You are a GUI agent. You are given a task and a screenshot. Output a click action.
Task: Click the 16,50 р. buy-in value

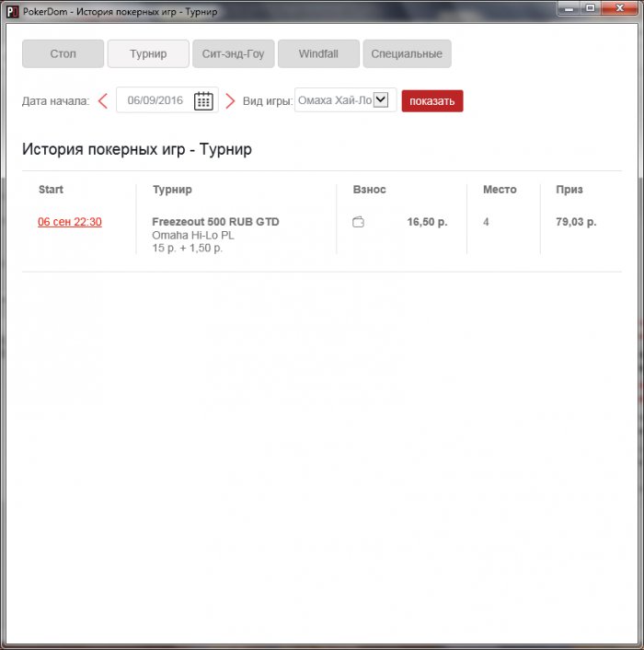click(x=427, y=222)
